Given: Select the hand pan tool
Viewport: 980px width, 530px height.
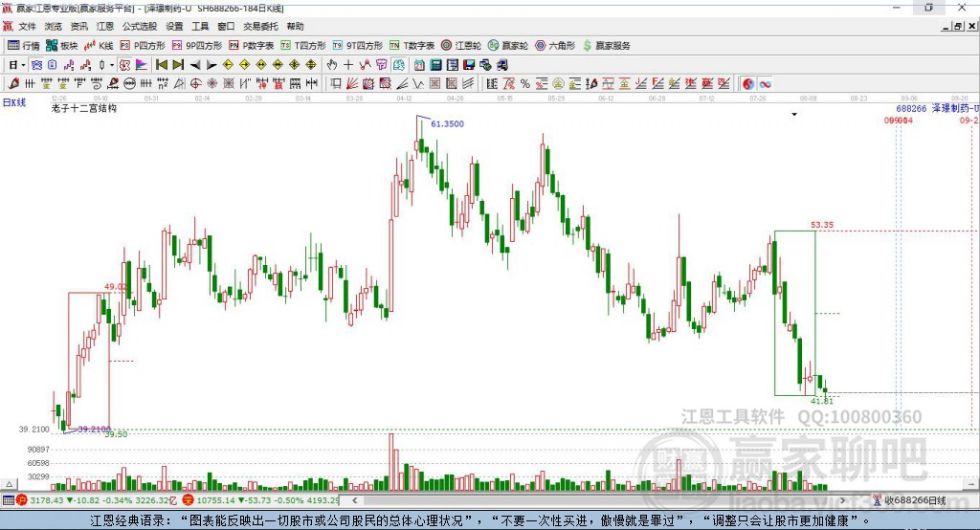Looking at the screenshot, I should click(x=332, y=65).
